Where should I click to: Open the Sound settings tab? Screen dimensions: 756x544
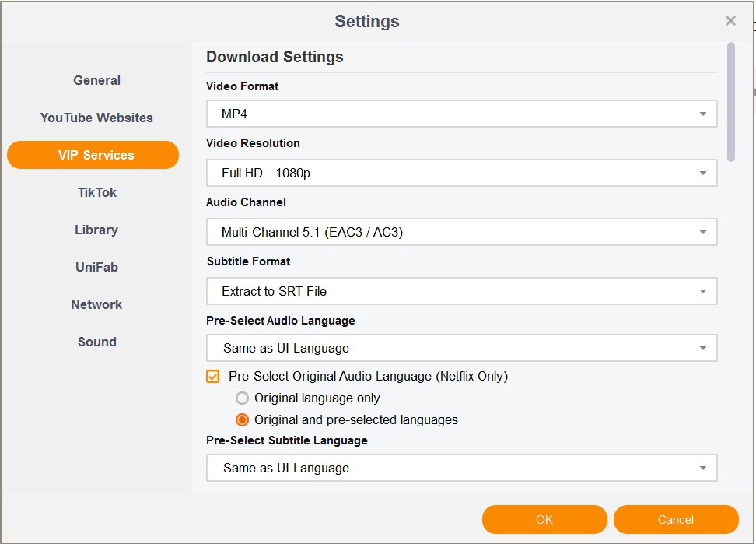click(97, 342)
